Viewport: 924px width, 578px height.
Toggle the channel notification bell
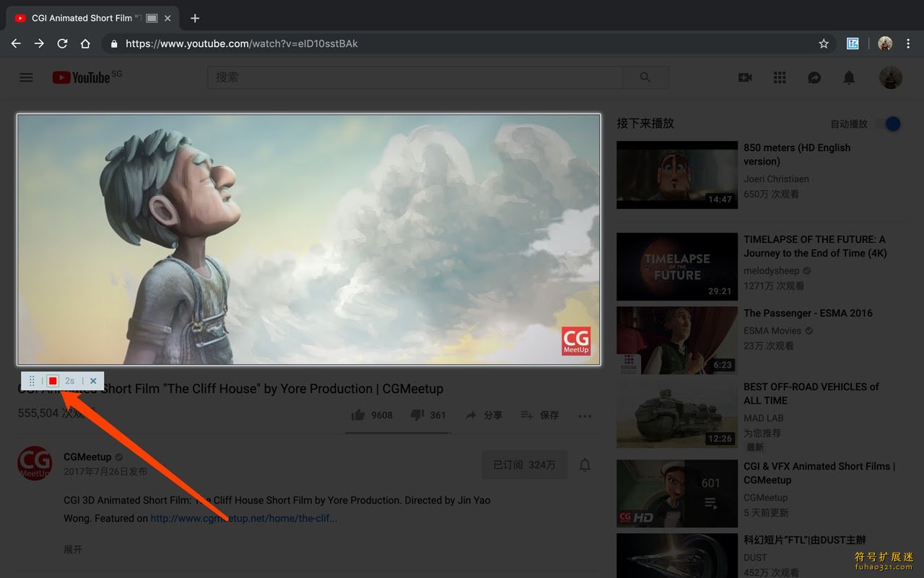585,465
